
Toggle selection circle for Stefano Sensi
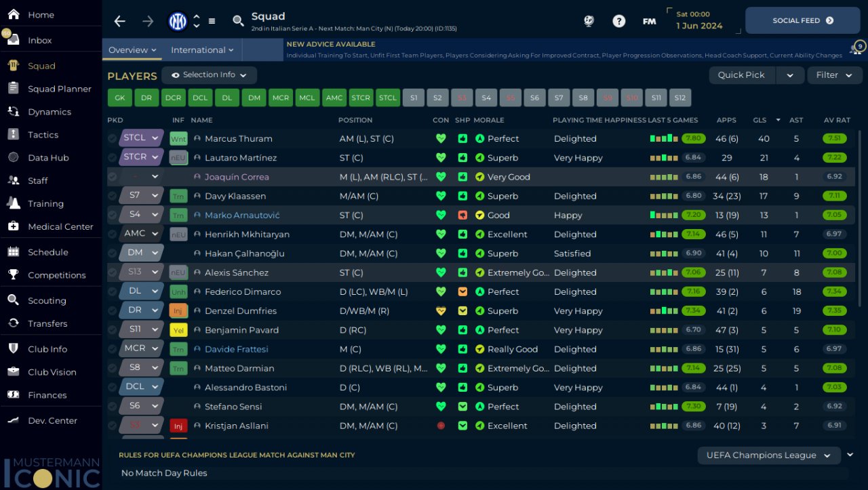click(113, 407)
